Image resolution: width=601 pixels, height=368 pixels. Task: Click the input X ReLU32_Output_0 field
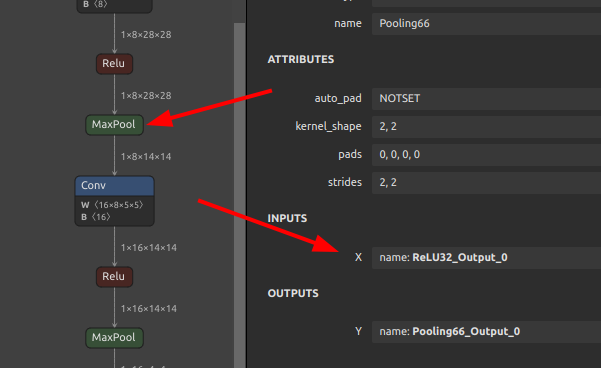point(486,258)
